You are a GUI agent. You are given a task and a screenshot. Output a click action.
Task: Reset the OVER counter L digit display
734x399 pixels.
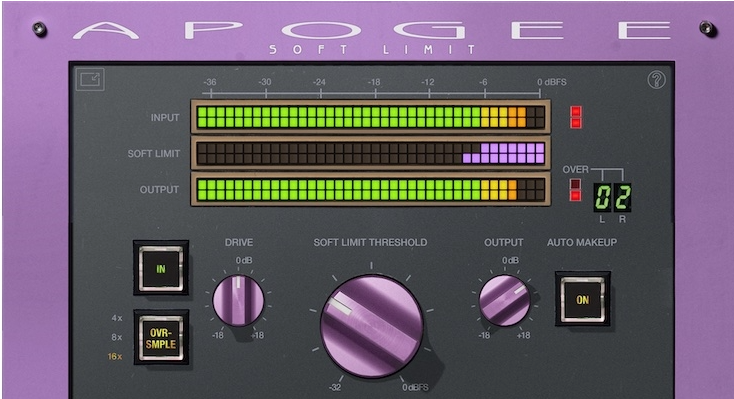point(602,197)
